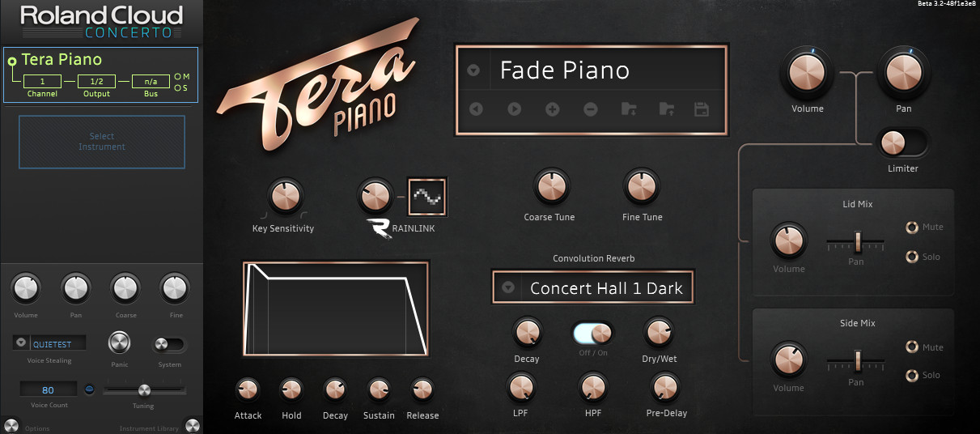Click the left panel Fine knob
This screenshot has height=434, width=980.
pyautogui.click(x=175, y=287)
